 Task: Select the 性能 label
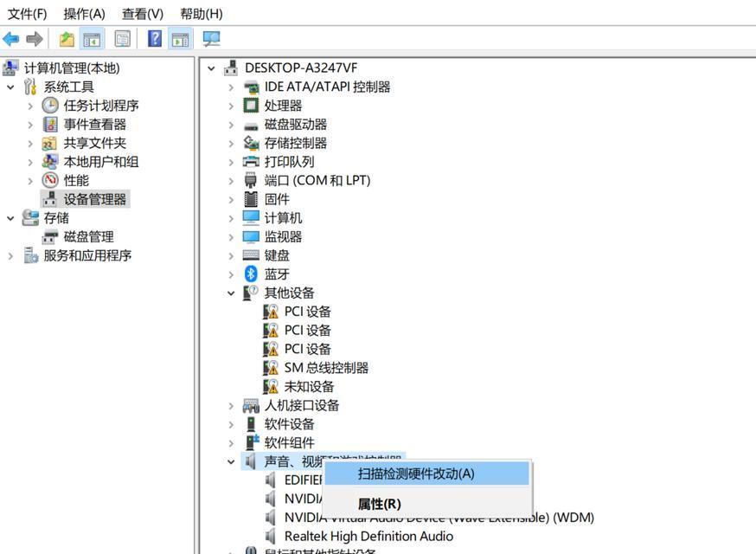pos(76,181)
